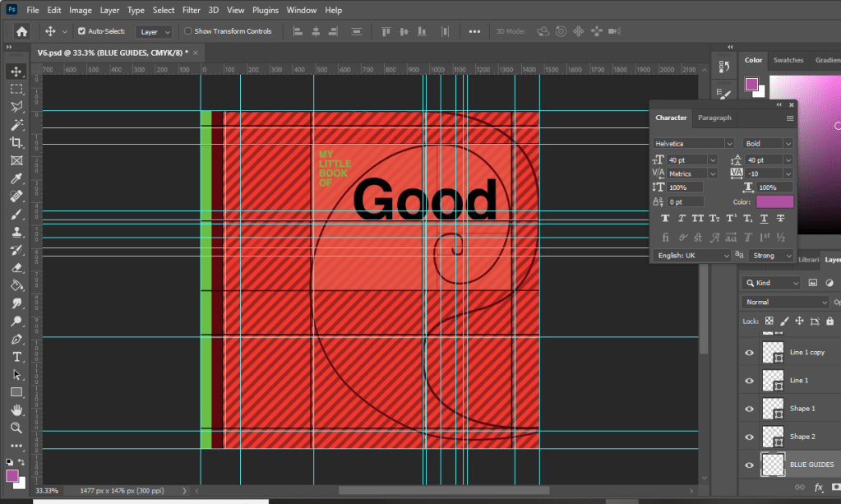The width and height of the screenshot is (841, 504).
Task: Select the Pen tool
Action: [16, 339]
